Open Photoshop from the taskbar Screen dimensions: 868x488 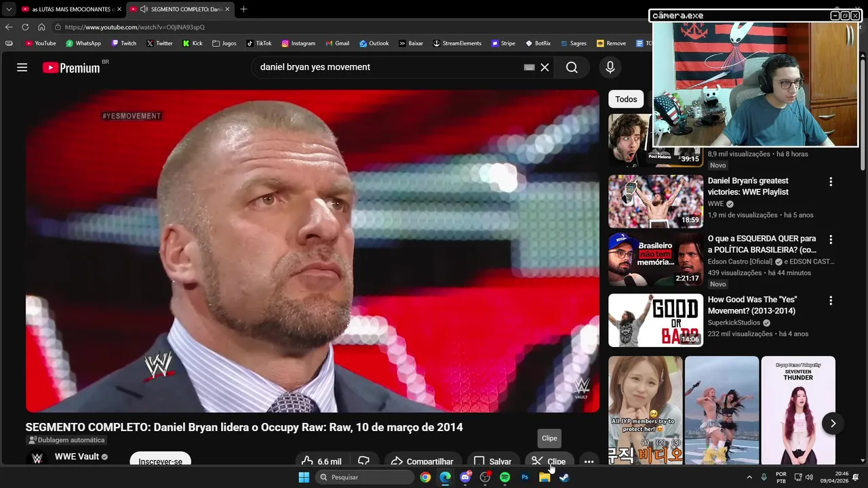524,477
